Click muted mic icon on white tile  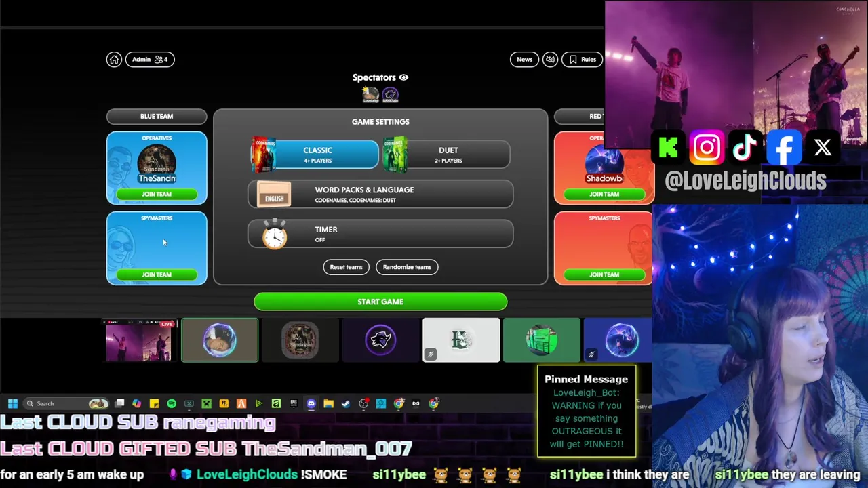click(430, 354)
